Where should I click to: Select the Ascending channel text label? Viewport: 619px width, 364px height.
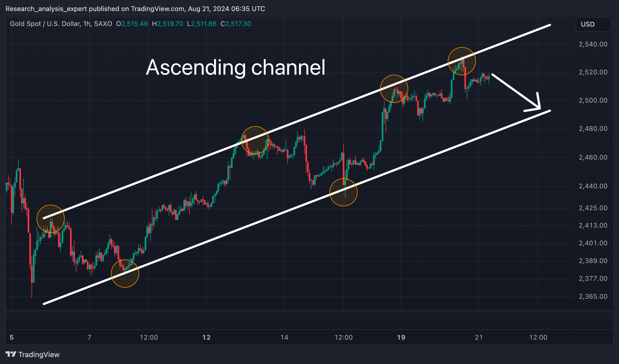tap(236, 67)
